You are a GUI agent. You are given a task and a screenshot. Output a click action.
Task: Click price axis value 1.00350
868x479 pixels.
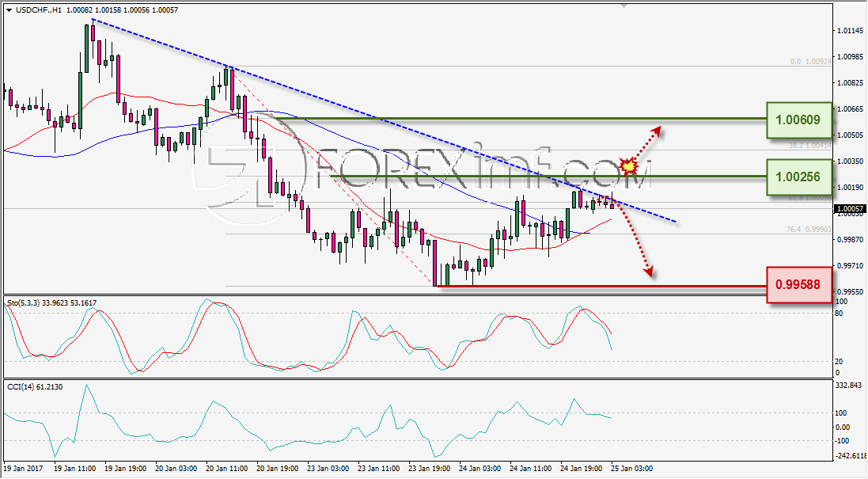851,162
